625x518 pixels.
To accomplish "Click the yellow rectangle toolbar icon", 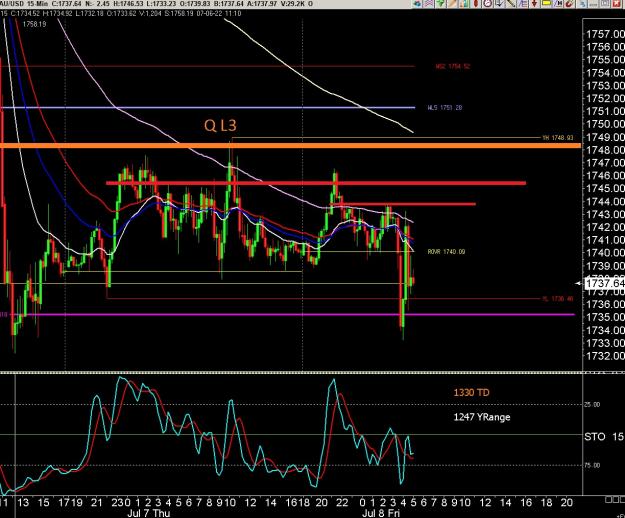I will point(546,3).
